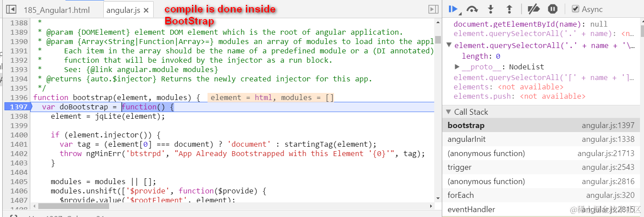The height and width of the screenshot is (217, 644).
Task: Select anonymous function frame at angular.js:21713
Action: tap(541, 153)
